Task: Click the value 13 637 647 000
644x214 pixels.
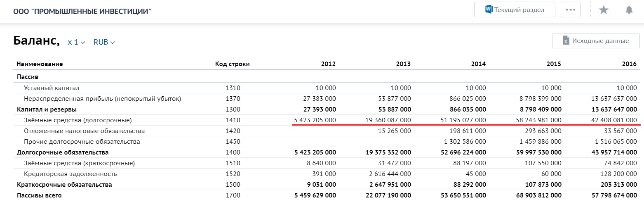Action: point(614,109)
